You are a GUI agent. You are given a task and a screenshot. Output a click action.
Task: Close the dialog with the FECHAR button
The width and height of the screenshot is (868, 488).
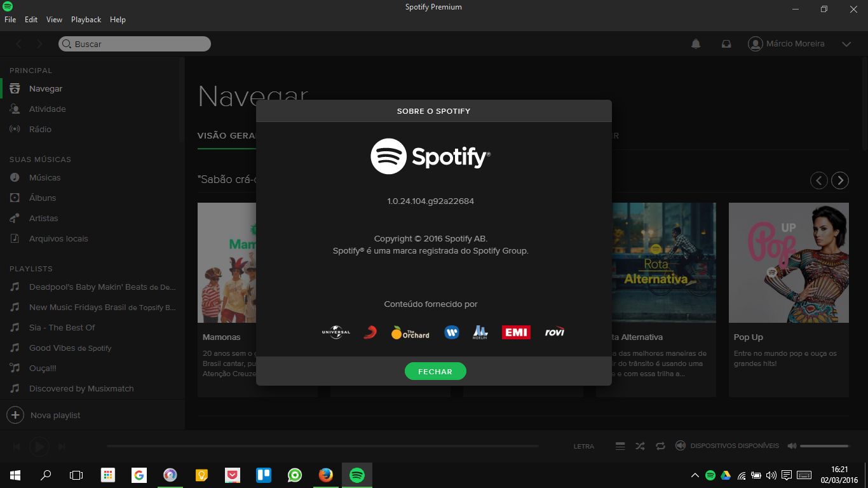pos(435,372)
